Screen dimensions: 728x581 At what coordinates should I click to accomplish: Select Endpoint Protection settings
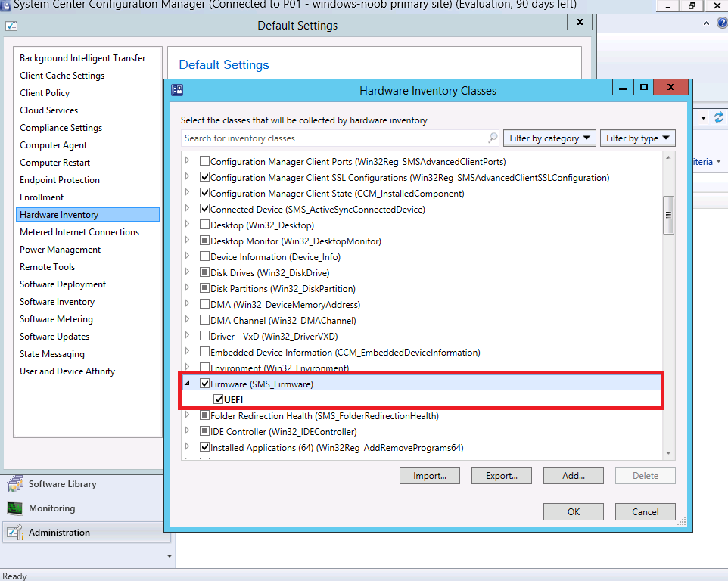(x=60, y=179)
